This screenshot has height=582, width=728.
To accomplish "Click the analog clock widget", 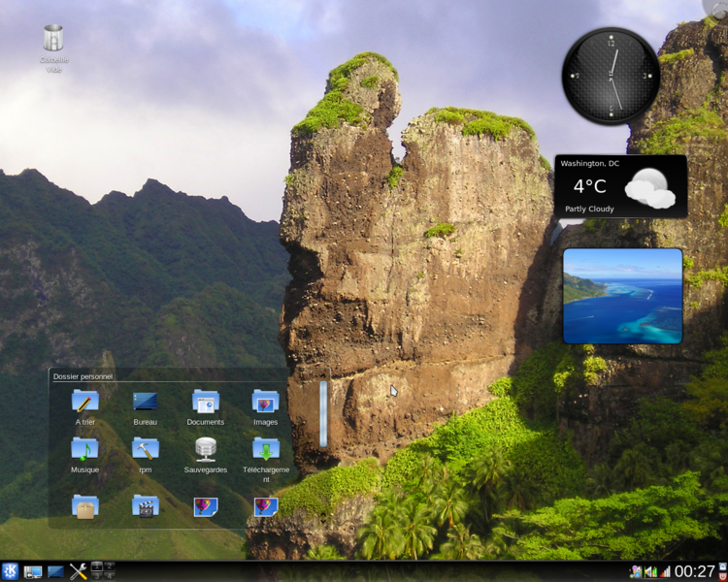I will 611,76.
